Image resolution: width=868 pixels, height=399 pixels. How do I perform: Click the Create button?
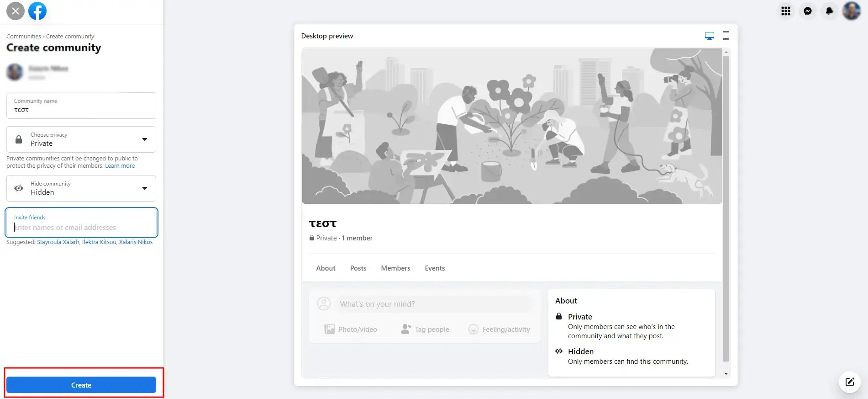tap(81, 385)
